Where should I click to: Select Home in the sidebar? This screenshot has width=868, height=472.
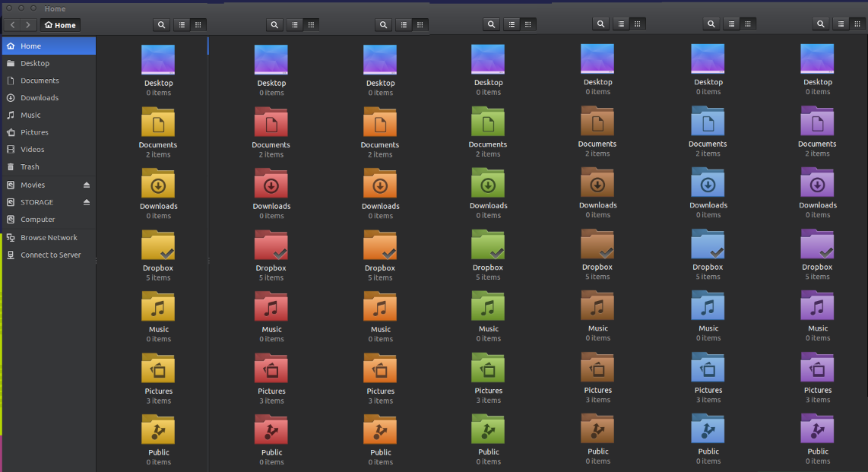(49, 46)
